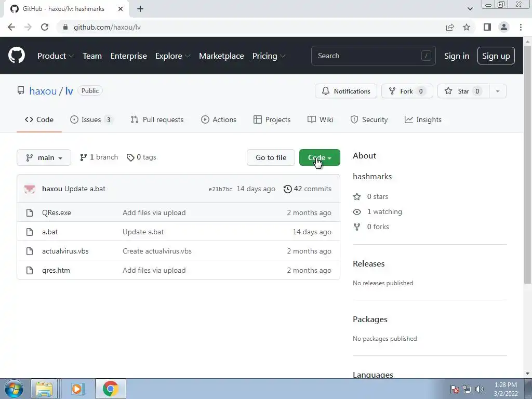Open the Star lists dropdown arrow
This screenshot has width=532, height=399.
[x=498, y=91]
